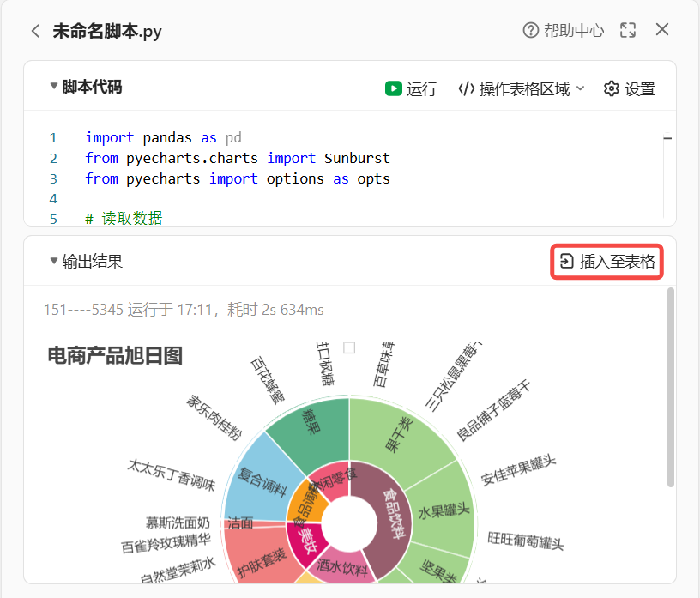
Task: Click the insert-to-table icon
Action: click(x=566, y=261)
